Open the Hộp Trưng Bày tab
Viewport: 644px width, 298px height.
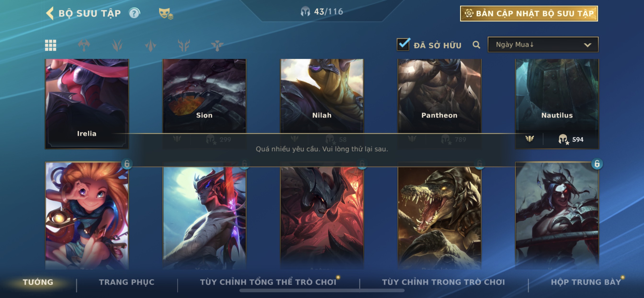pos(586,282)
